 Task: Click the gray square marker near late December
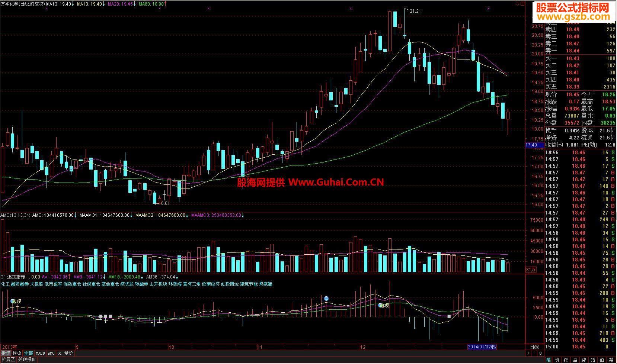coord(449,316)
